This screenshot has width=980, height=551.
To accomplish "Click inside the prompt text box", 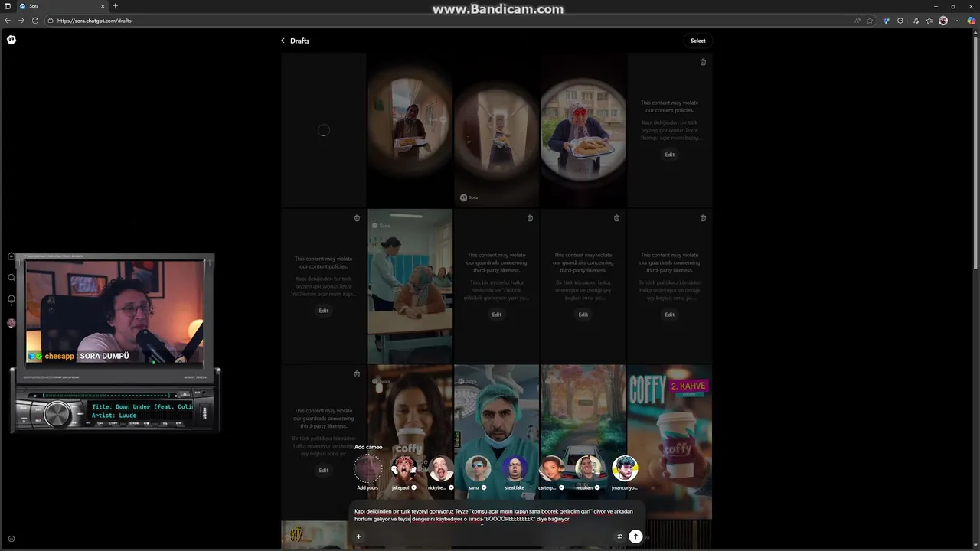I will click(x=496, y=515).
